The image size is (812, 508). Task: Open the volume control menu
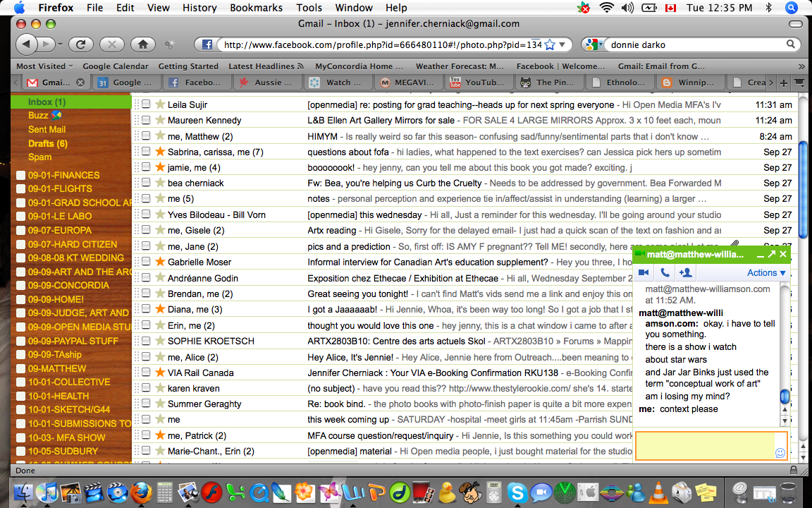627,7
